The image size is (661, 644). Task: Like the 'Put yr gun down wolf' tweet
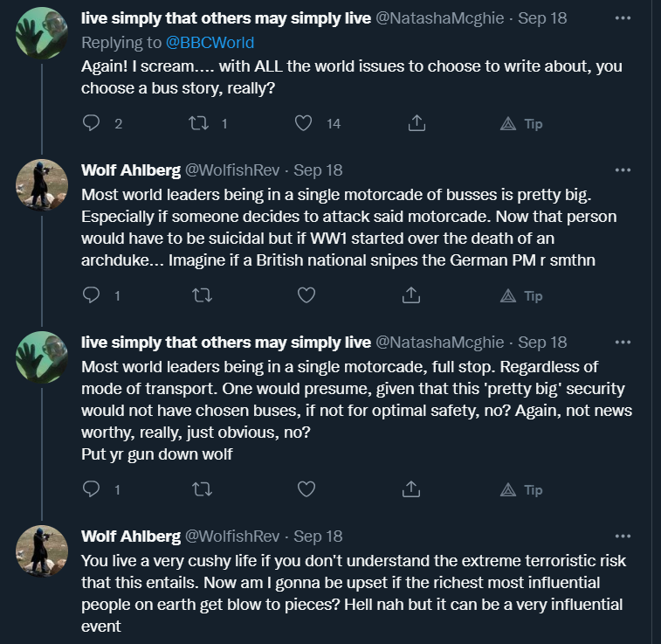tap(306, 489)
